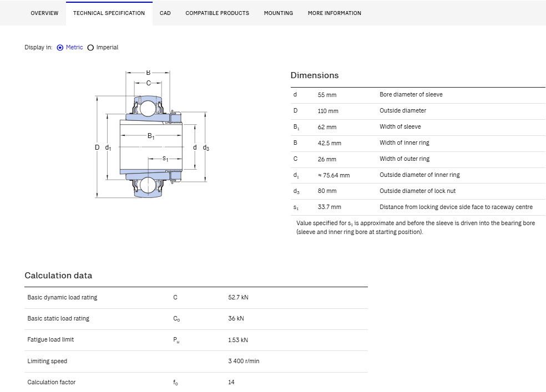Click the calculation factor value '14'

pyautogui.click(x=231, y=382)
